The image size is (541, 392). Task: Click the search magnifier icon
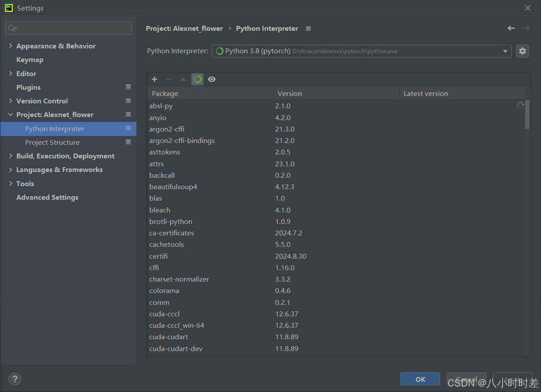click(x=12, y=28)
